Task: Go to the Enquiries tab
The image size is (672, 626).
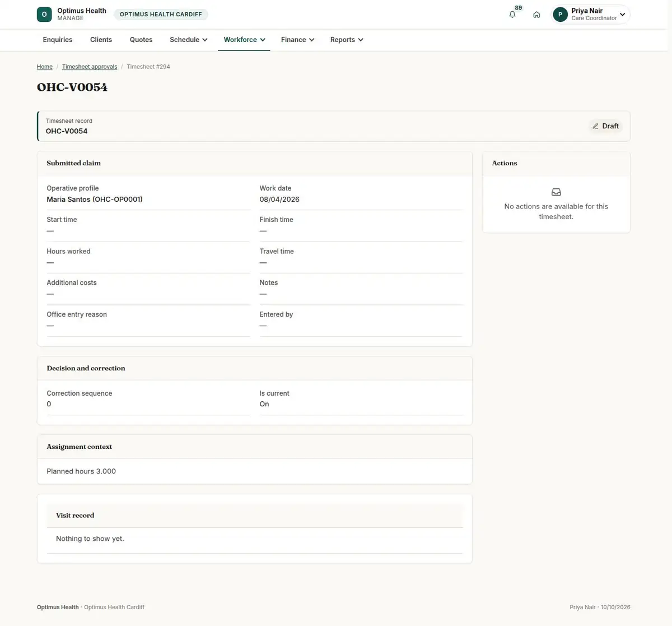Action: (58, 40)
